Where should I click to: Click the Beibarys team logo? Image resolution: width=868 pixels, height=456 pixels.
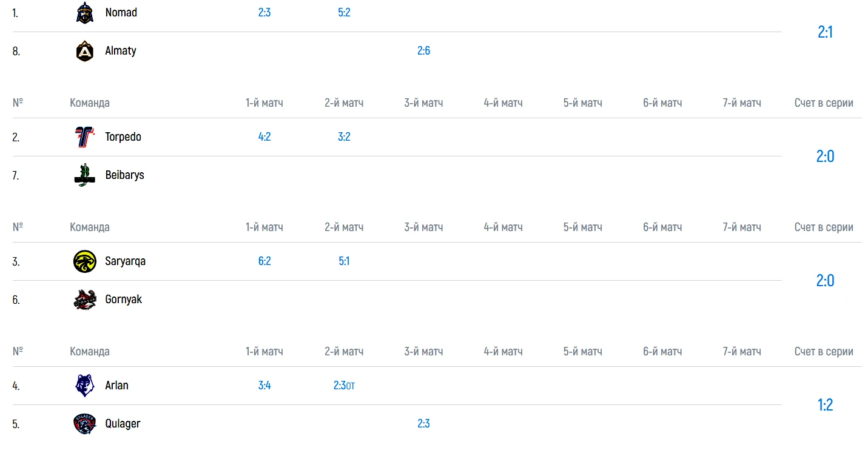pos(85,175)
